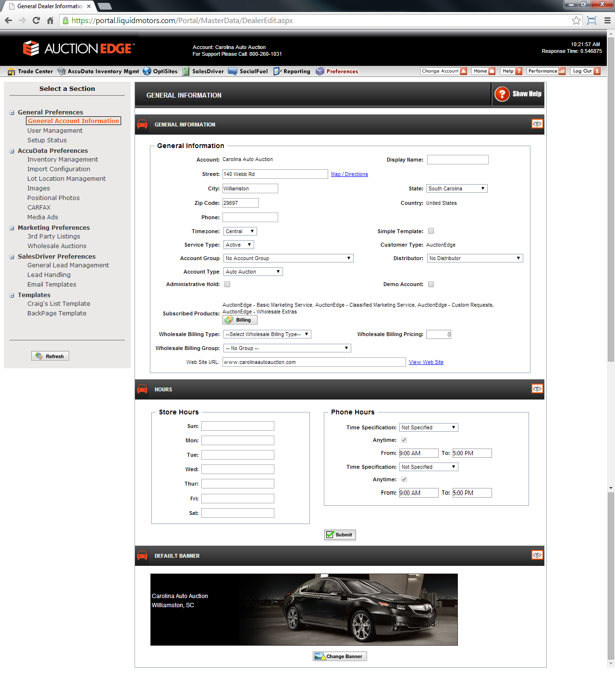The width and height of the screenshot is (615, 700).
Task: Click the car icon beside General Information header
Action: pos(142,124)
